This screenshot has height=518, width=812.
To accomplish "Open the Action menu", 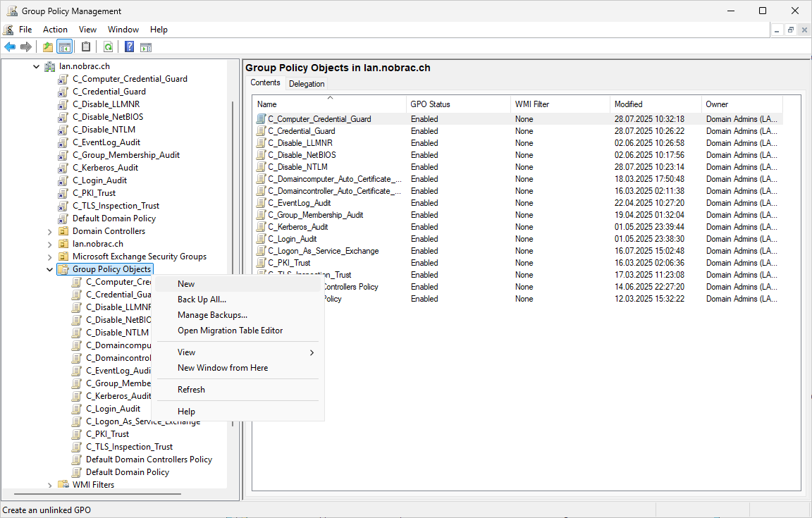I will 56,30.
